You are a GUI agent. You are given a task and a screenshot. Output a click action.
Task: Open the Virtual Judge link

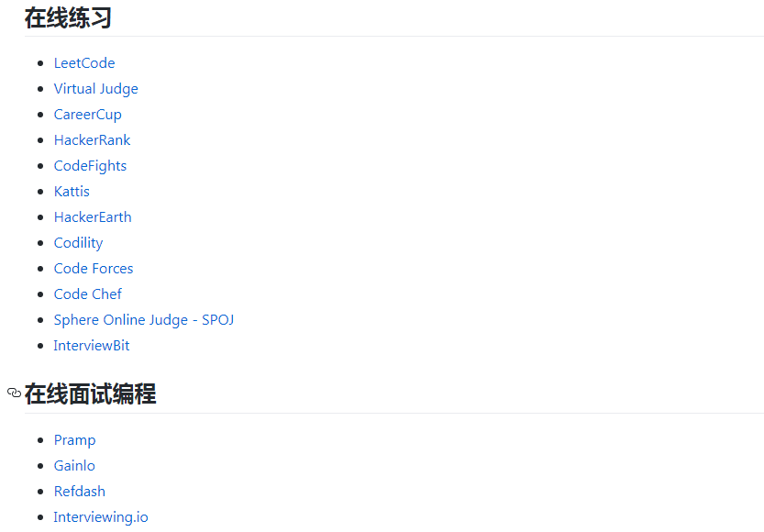(95, 88)
